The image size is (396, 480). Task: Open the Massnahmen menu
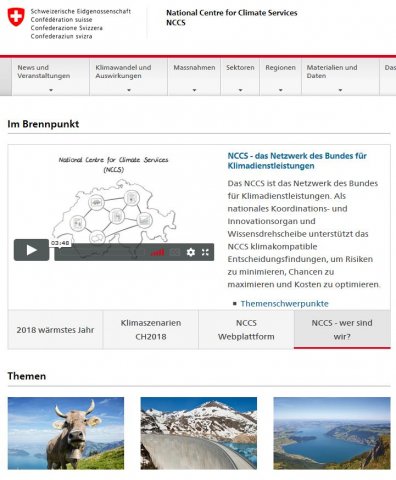pyautogui.click(x=194, y=77)
